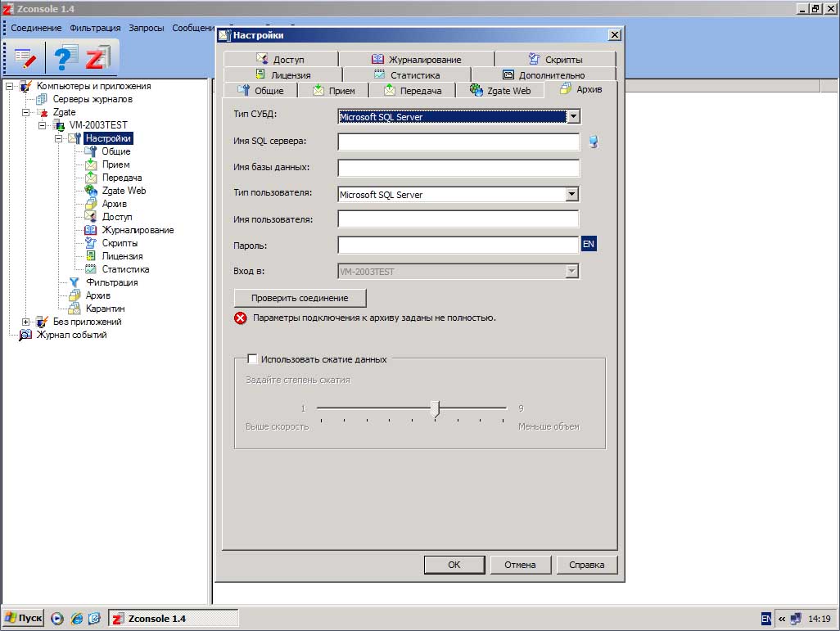Image resolution: width=840 pixels, height=631 pixels.
Task: Expand hidden tray icons with the chevron
Action: (782, 619)
